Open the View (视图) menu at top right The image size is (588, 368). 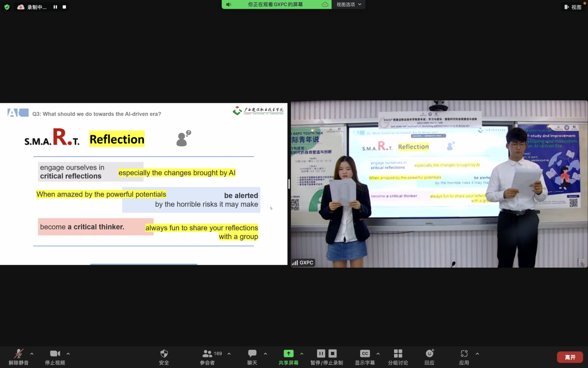point(573,7)
